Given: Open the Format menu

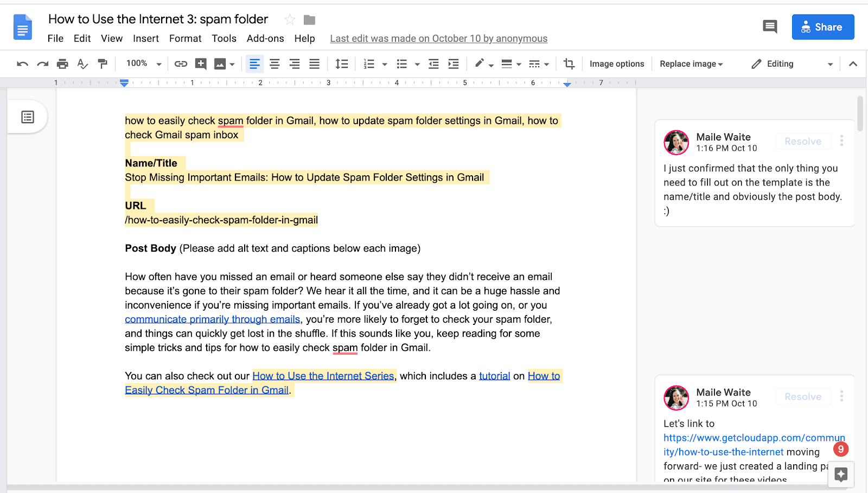Looking at the screenshot, I should pos(185,39).
